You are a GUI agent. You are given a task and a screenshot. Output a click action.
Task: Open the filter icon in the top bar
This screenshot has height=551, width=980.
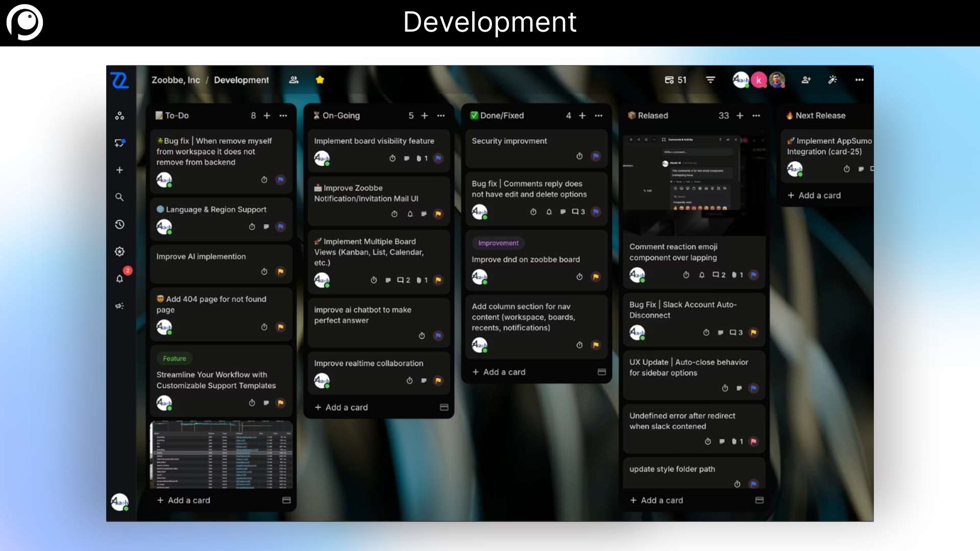711,80
